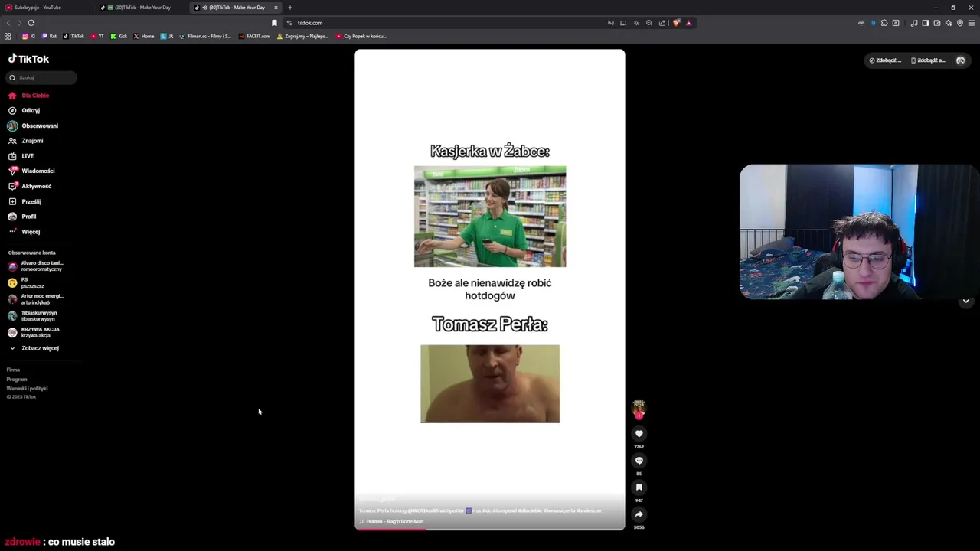Open the PS pszszszsz account

[x=26, y=283]
